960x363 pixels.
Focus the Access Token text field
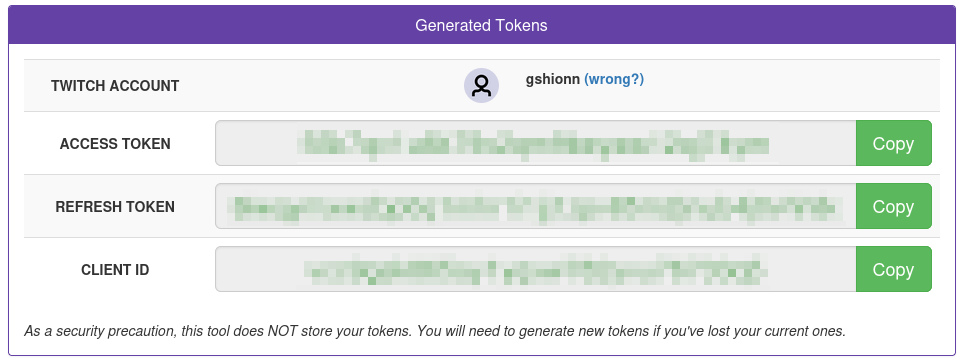[x=536, y=143]
